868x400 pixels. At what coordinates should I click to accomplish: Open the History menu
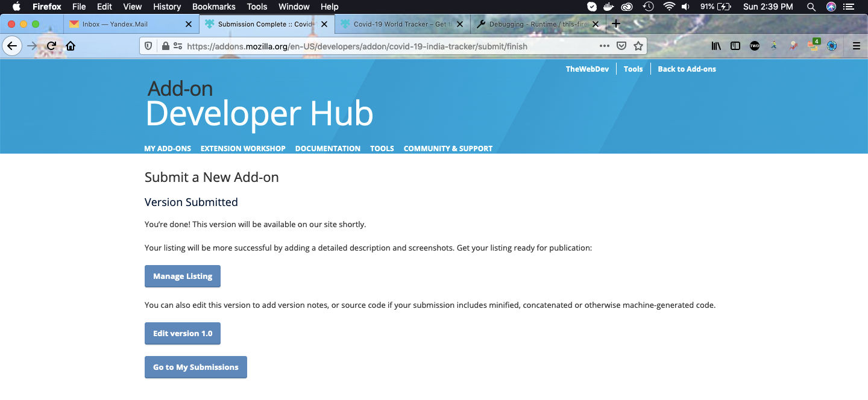tap(167, 7)
